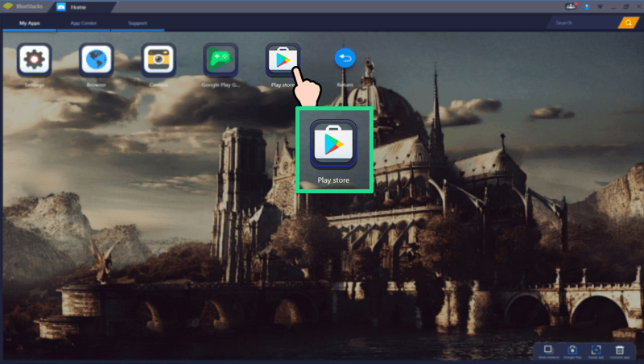Click the BlueStacks logo in title bar
Screen dimensions: 644x364
coord(8,6)
